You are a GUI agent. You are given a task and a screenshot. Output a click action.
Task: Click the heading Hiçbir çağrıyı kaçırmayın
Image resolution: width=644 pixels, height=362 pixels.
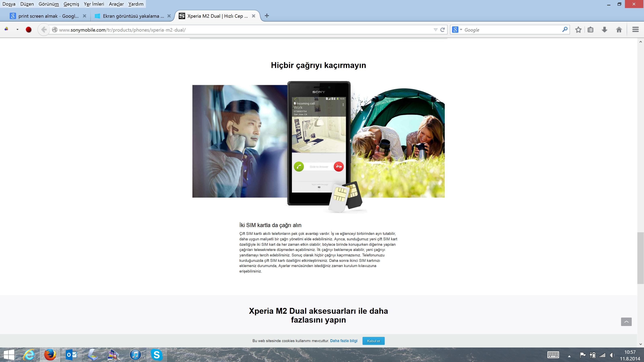pyautogui.click(x=319, y=65)
